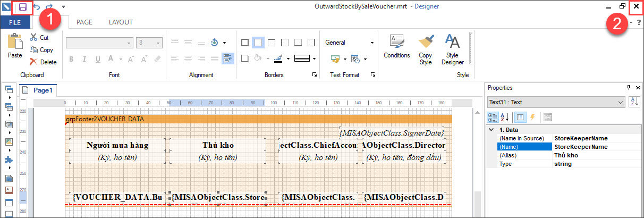Click the text rotation angle icon
The image size is (644, 218).
[215, 43]
